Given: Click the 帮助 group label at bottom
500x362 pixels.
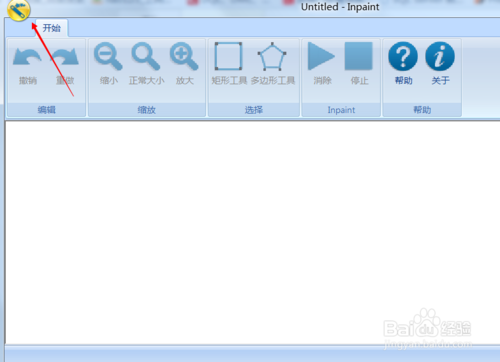Looking at the screenshot, I should click(422, 110).
